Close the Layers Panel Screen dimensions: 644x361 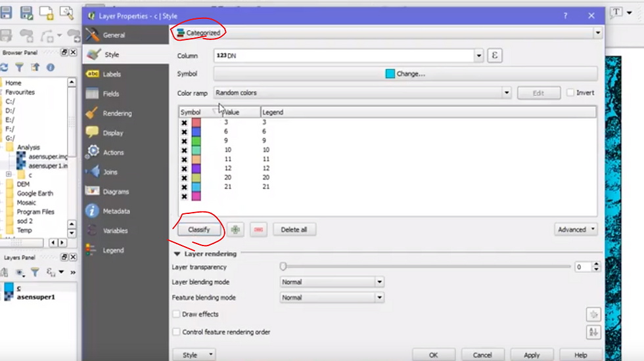[x=73, y=257]
